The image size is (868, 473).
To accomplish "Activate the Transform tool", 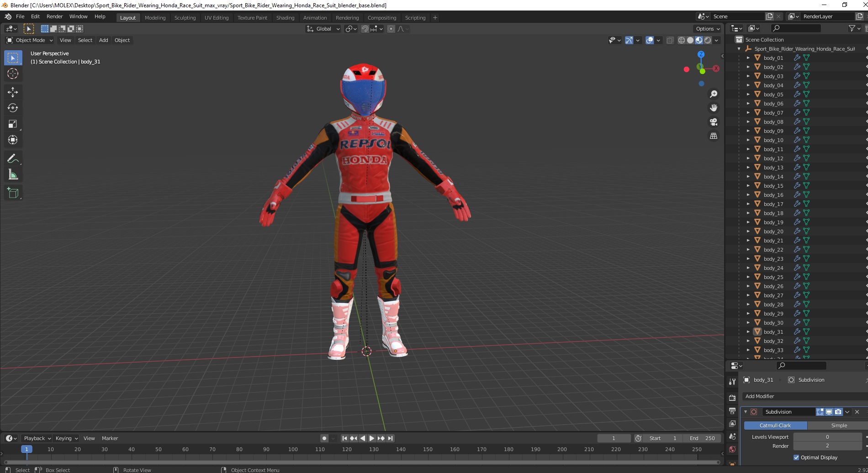I will [x=13, y=140].
